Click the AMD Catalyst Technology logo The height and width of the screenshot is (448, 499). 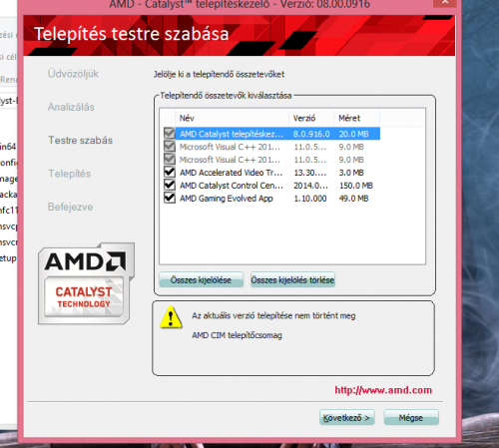click(86, 283)
